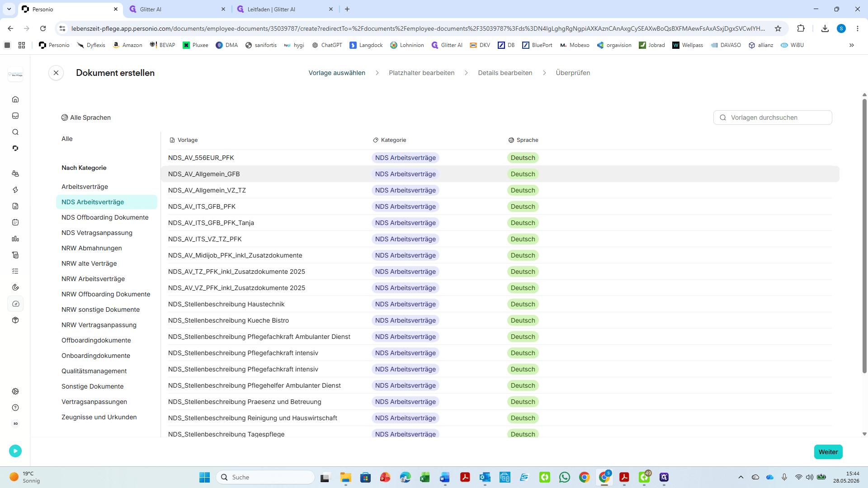Select the NDS Offboarding Dokumente category
868x488 pixels.
tap(105, 217)
